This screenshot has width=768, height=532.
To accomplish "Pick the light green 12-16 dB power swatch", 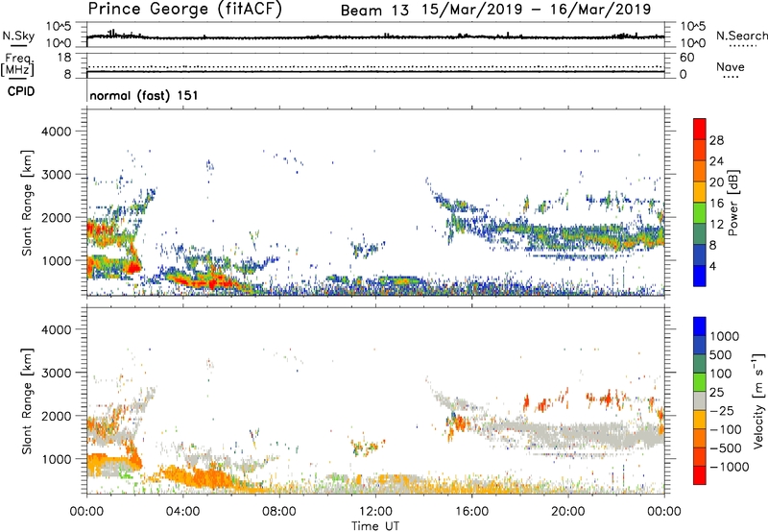I will 700,213.
